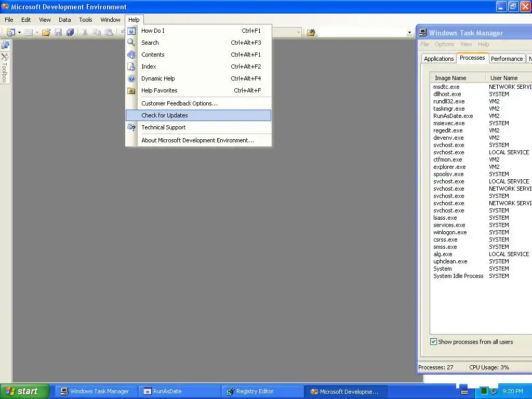Screen dimensions: 532x399
Task: Click the Task Manager title bar icon
Action: point(423,33)
